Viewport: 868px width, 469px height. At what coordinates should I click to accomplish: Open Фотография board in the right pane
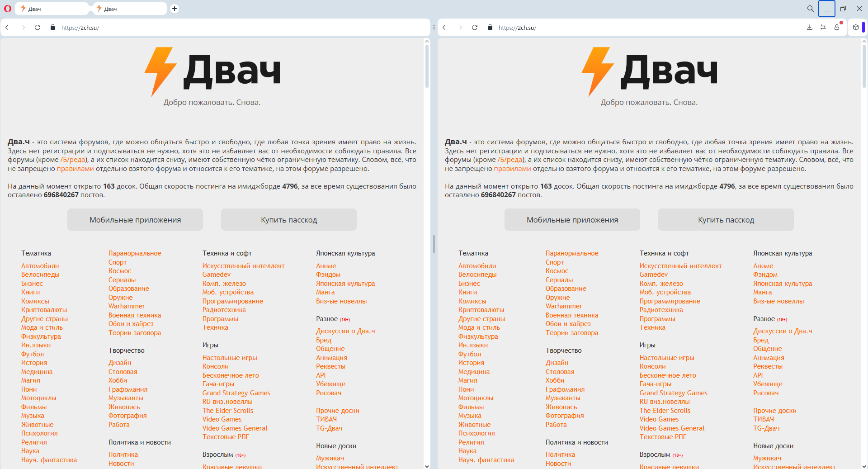pos(565,416)
